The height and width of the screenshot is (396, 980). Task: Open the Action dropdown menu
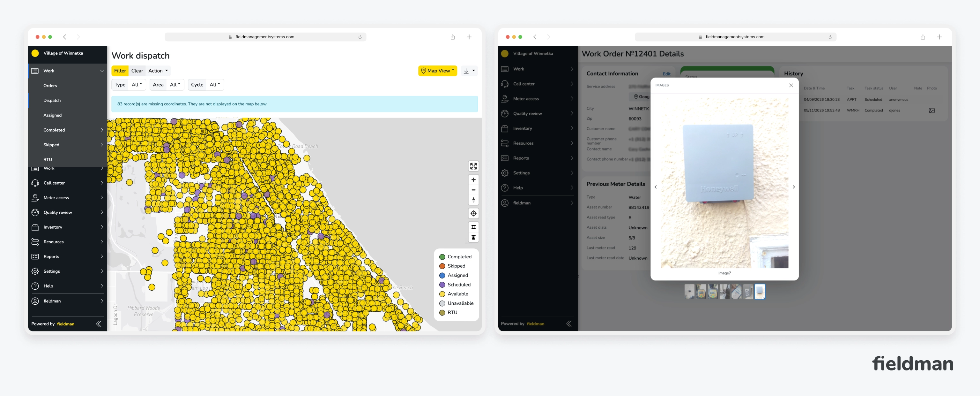point(158,71)
